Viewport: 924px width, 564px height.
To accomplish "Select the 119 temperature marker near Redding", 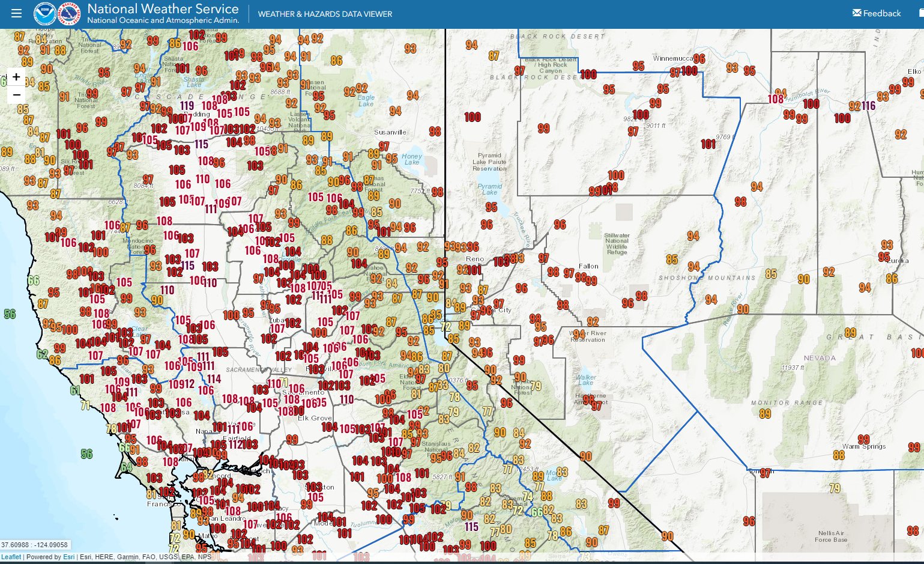I will (187, 104).
